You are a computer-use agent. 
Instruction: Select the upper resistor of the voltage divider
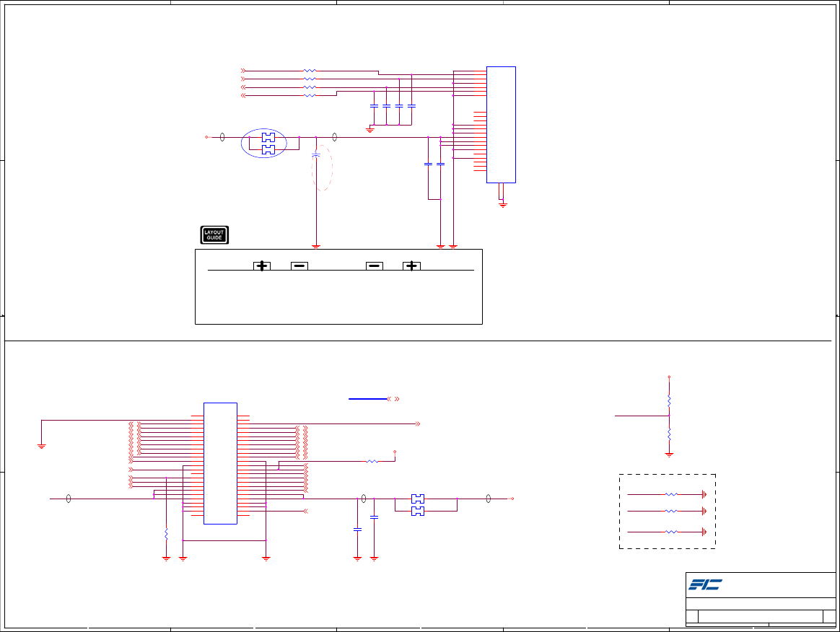[x=669, y=400]
